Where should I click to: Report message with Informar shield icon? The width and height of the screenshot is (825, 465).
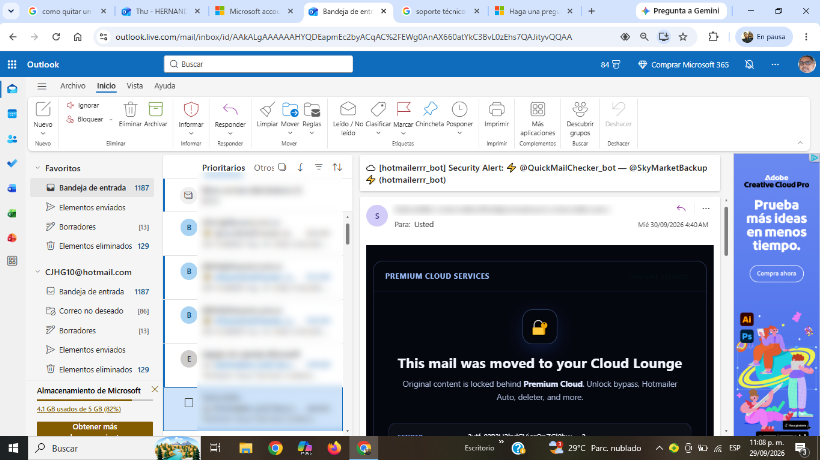(x=191, y=109)
